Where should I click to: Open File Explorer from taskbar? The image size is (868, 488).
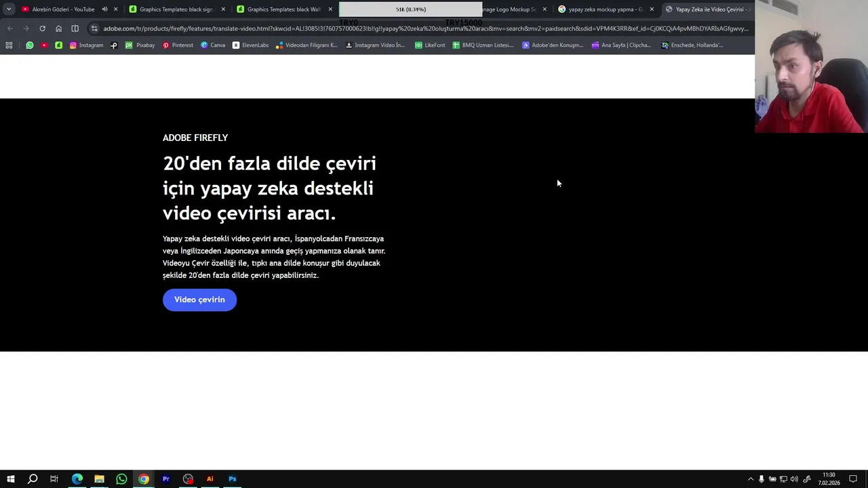(99, 479)
